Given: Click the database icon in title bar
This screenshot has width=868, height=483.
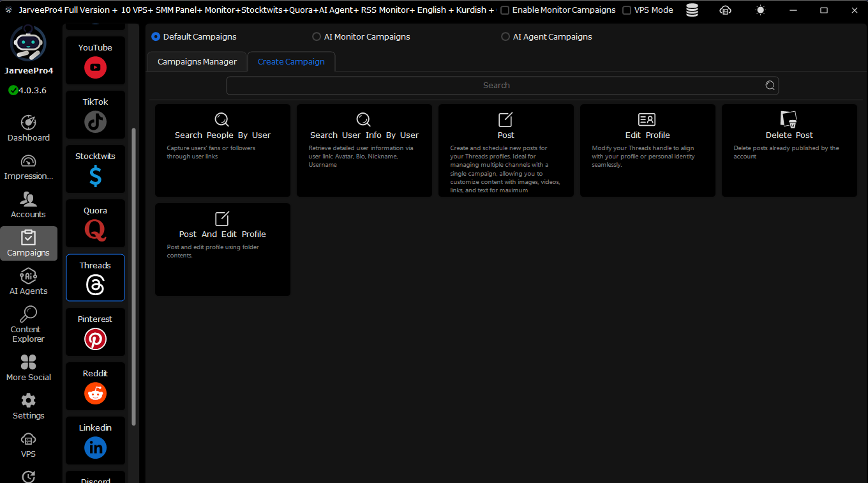Looking at the screenshot, I should (x=692, y=10).
